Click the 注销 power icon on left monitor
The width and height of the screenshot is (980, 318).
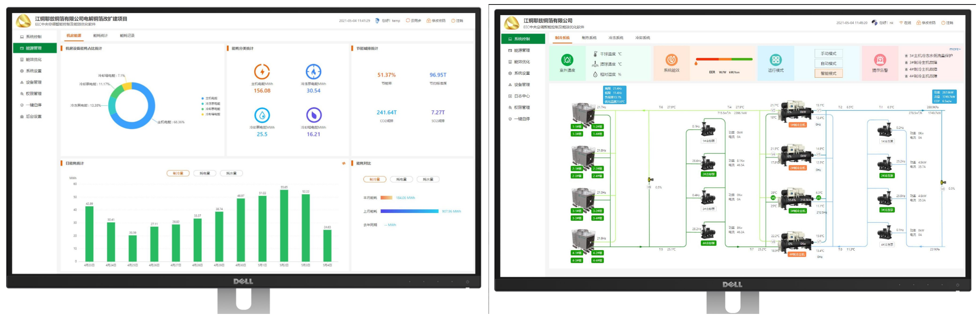(453, 20)
